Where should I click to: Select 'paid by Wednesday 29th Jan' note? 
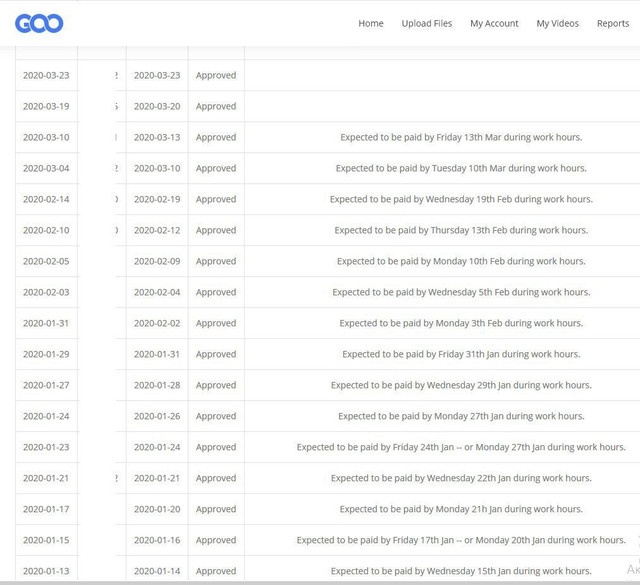tap(461, 385)
